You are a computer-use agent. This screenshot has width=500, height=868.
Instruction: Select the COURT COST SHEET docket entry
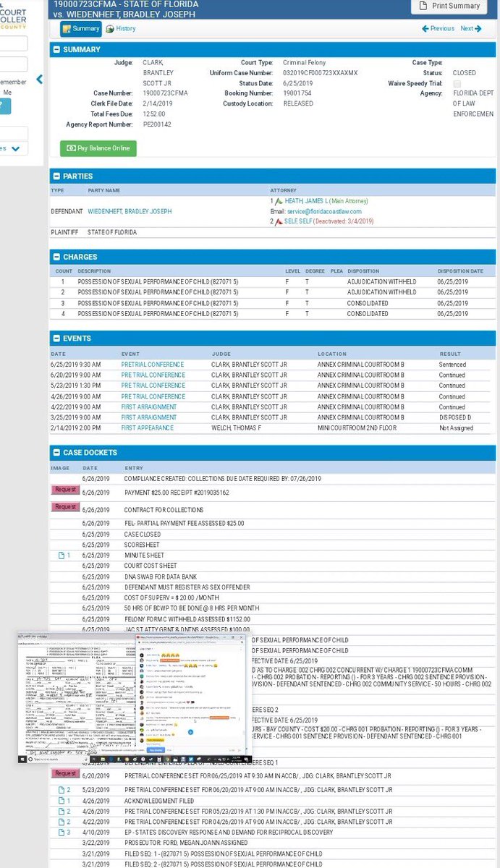click(151, 566)
